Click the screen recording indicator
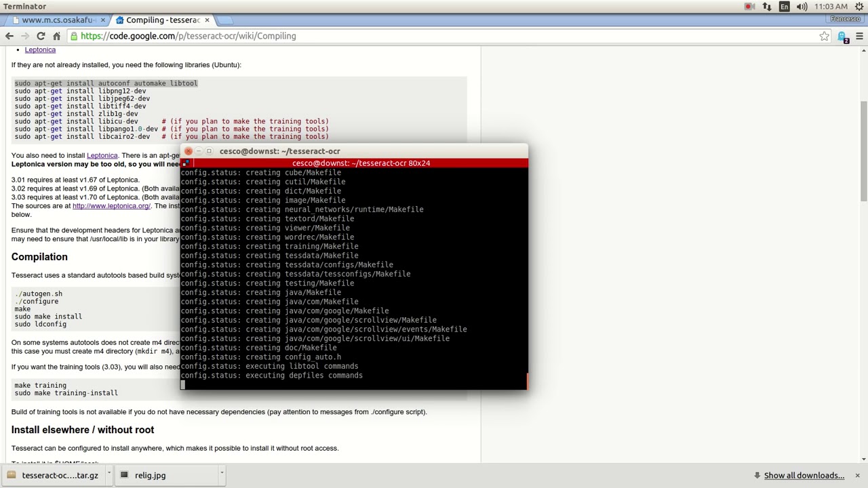 (749, 6)
